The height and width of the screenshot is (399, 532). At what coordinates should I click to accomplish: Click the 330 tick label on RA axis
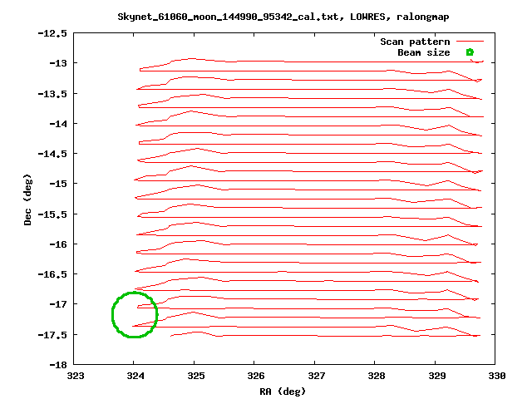click(495, 376)
